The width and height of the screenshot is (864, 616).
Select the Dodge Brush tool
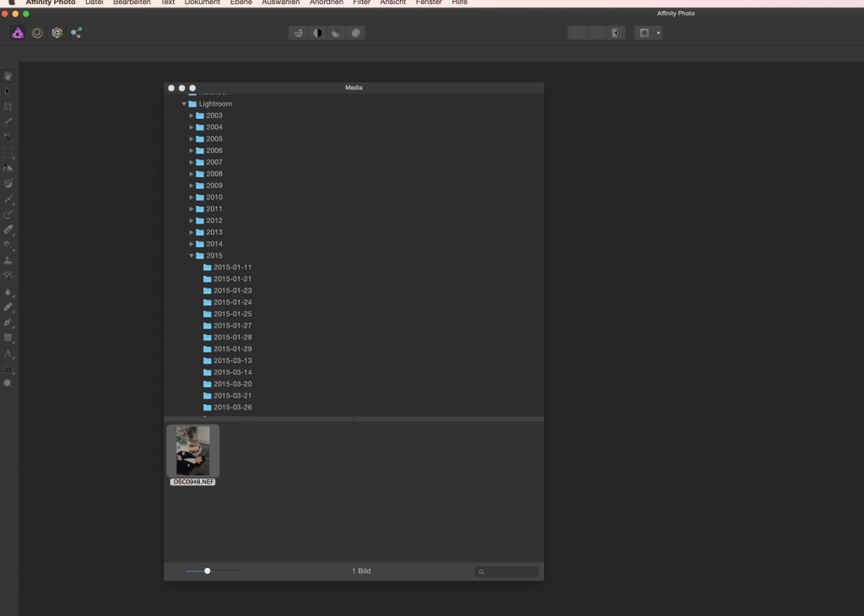[8, 246]
